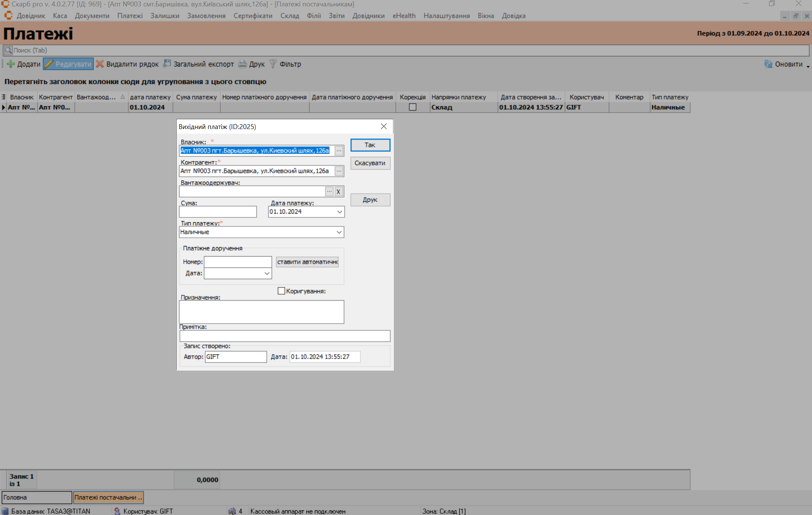The width and height of the screenshot is (812, 515).
Task: Toggle the Корекція checkbox in grid row
Action: point(413,107)
